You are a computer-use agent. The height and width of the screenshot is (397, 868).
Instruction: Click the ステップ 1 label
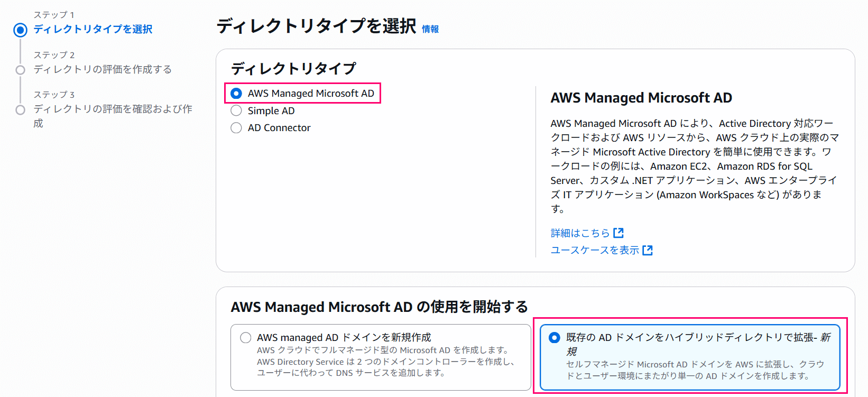[x=54, y=15]
